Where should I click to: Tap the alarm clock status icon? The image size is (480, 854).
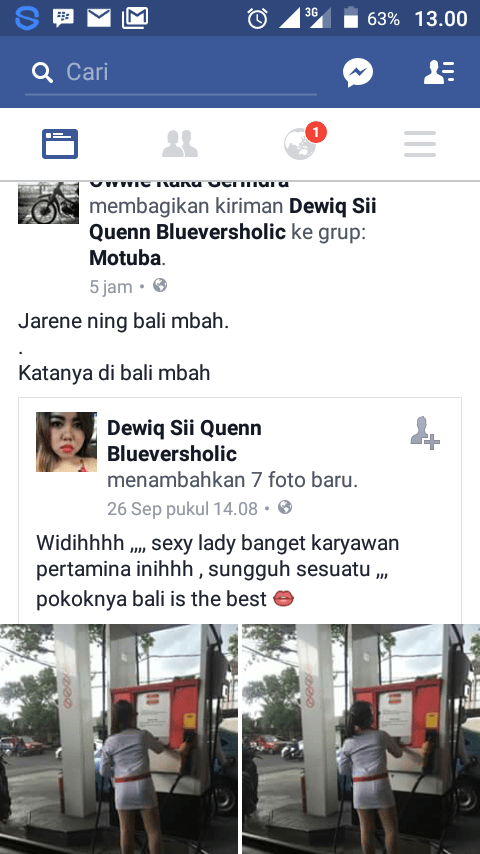pos(257,19)
